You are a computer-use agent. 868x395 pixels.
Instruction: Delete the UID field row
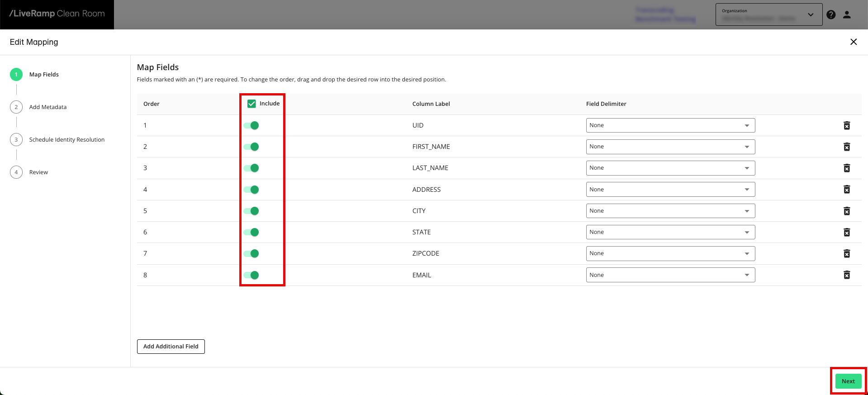[x=846, y=126]
